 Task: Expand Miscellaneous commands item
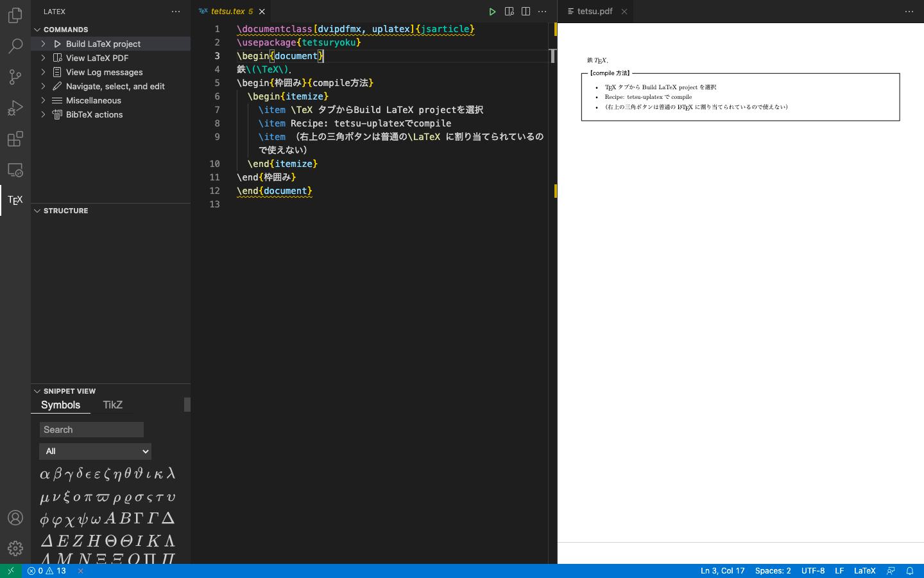[43, 100]
